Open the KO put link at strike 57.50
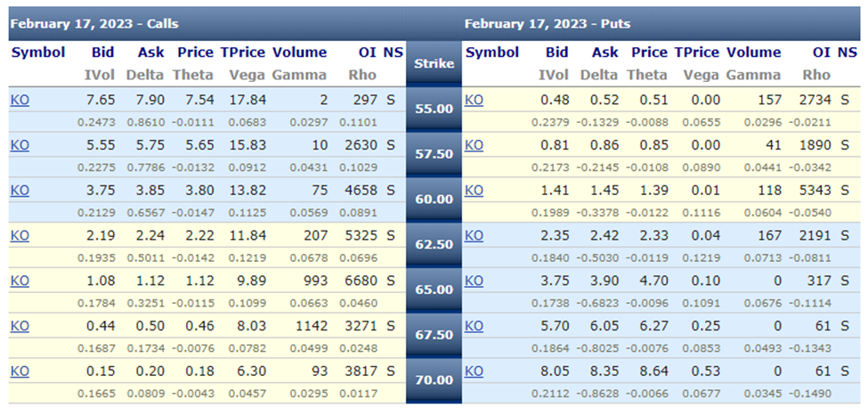Viewport: 868px width, 408px height. coord(474,145)
